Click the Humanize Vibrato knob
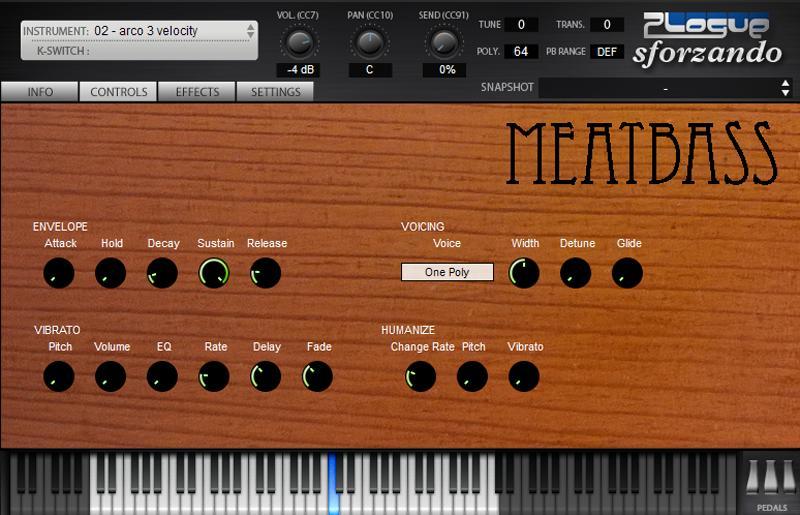Viewport: 800px width, 515px height. [x=524, y=377]
